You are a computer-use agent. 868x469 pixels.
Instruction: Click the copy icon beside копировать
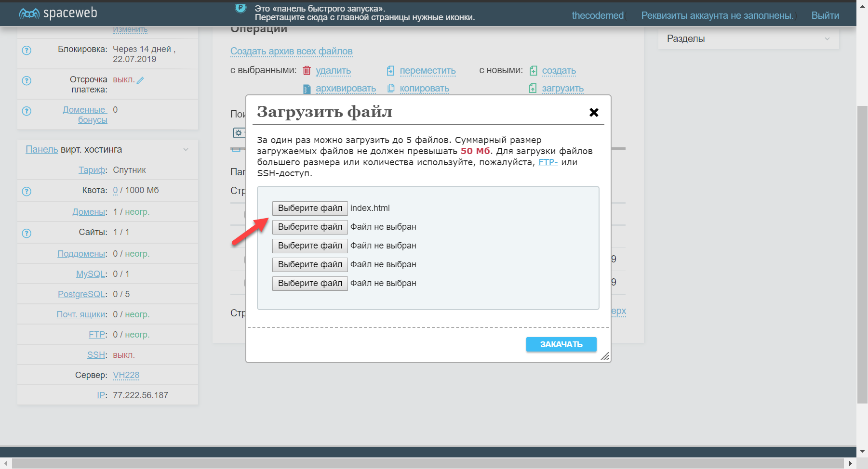391,88
